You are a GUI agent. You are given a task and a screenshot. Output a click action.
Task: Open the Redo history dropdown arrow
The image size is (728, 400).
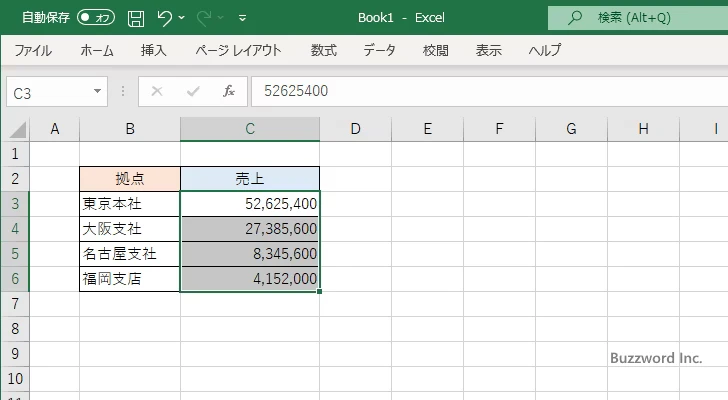(221, 18)
